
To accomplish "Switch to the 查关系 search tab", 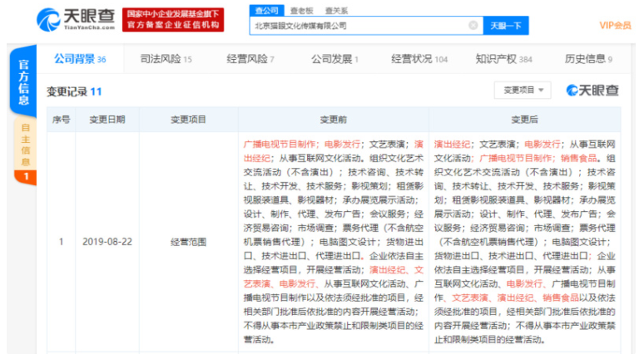I will (336, 10).
